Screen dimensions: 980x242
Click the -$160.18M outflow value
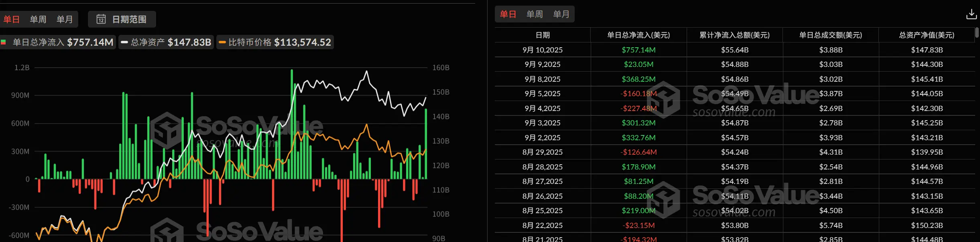(x=638, y=93)
